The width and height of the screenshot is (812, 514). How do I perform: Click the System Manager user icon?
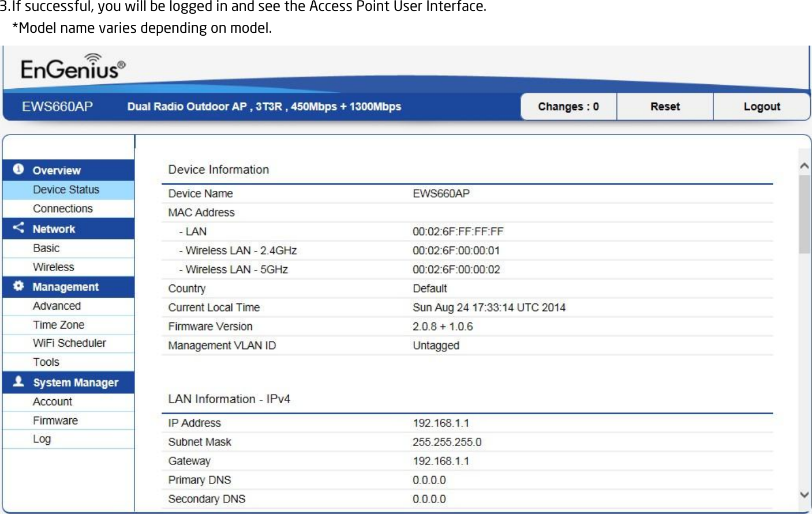point(18,381)
